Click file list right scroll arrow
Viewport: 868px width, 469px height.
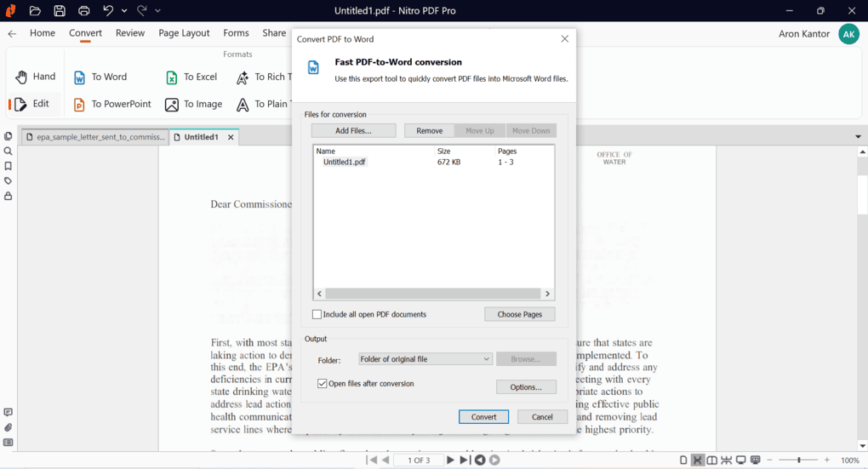(547, 294)
